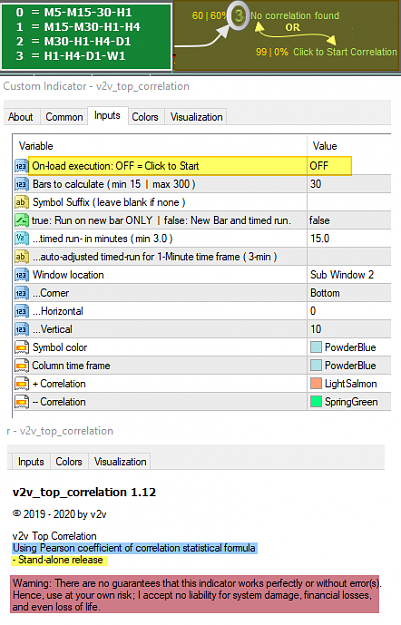Open the About tab
The width and height of the screenshot is (401, 625).
click(21, 117)
